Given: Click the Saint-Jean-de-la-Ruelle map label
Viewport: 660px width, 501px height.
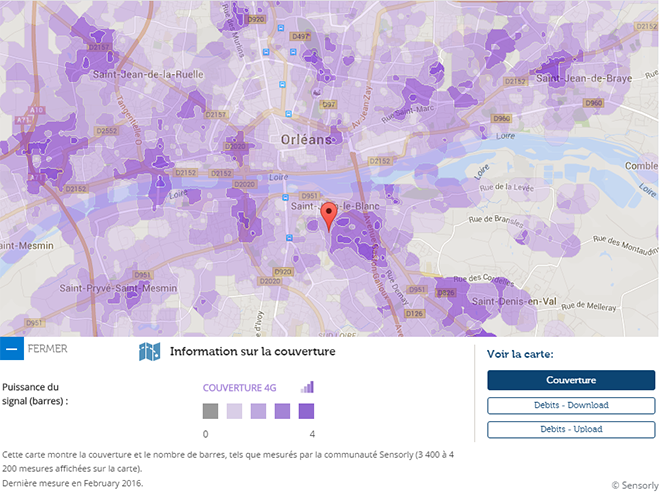Looking at the screenshot, I should [148, 75].
